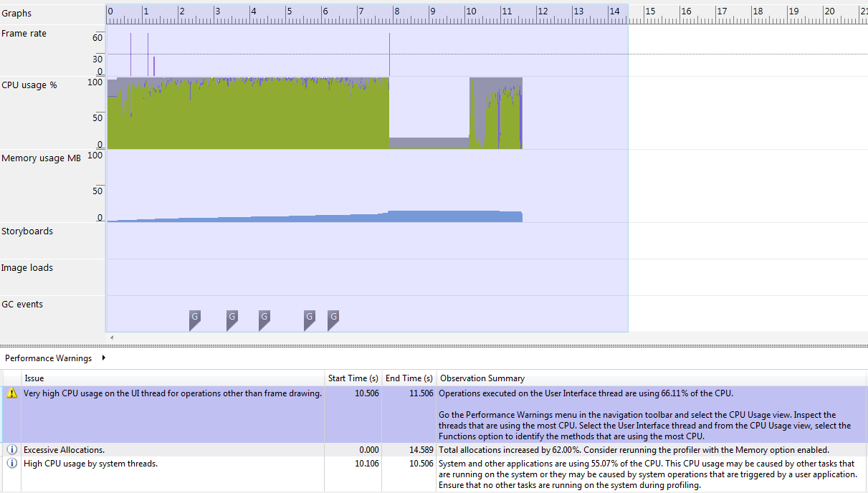Click the summary "Total allocations increased by 62.00%"

(x=633, y=450)
